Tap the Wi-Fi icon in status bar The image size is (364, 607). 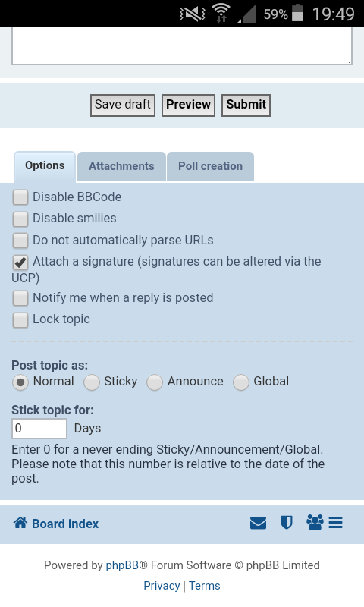coord(221,13)
